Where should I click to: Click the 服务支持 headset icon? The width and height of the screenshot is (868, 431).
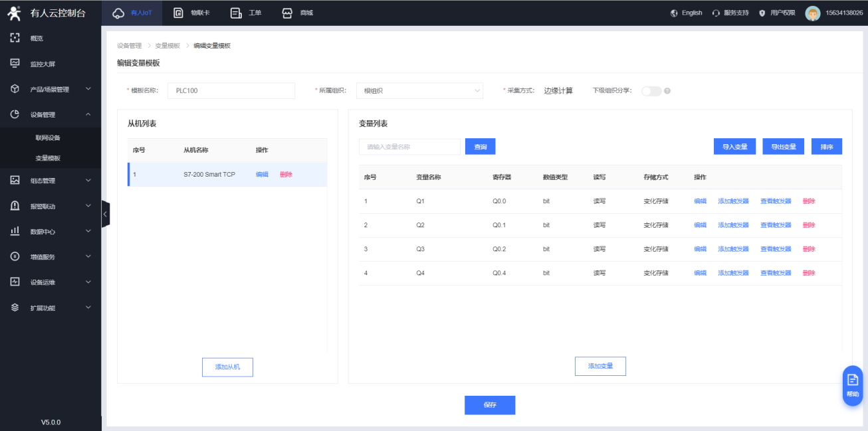pyautogui.click(x=716, y=13)
